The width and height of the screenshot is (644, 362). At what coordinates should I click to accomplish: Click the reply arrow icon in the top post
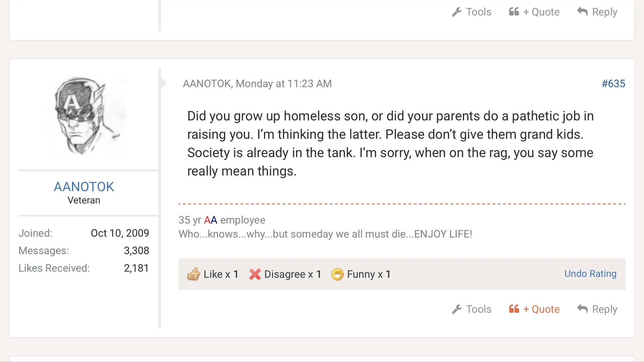582,12
